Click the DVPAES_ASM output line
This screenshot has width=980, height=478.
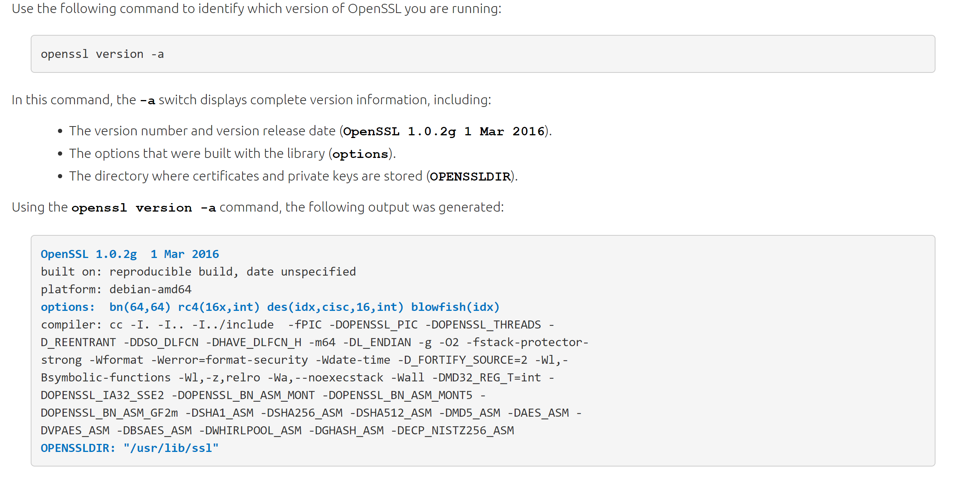75,430
